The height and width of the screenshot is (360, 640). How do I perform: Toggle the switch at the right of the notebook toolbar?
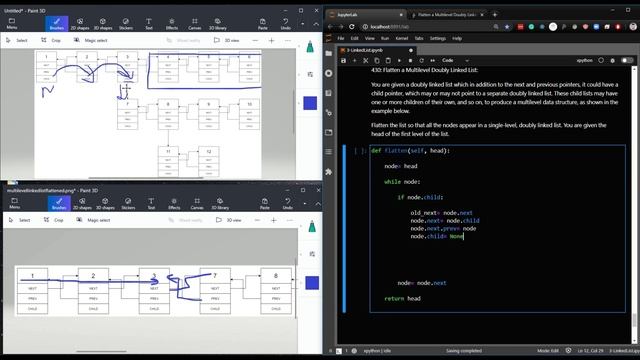tap(627, 60)
